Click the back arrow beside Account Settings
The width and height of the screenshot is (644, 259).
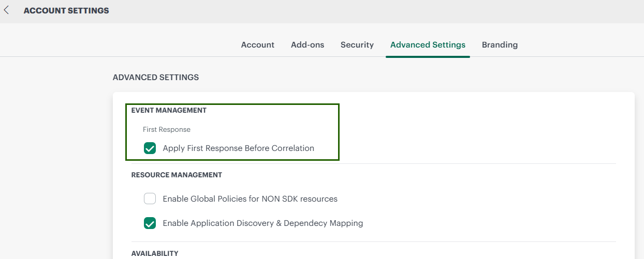point(7,10)
